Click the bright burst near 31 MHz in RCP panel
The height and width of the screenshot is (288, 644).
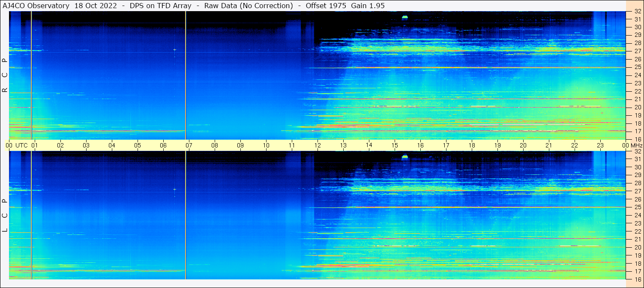point(405,18)
